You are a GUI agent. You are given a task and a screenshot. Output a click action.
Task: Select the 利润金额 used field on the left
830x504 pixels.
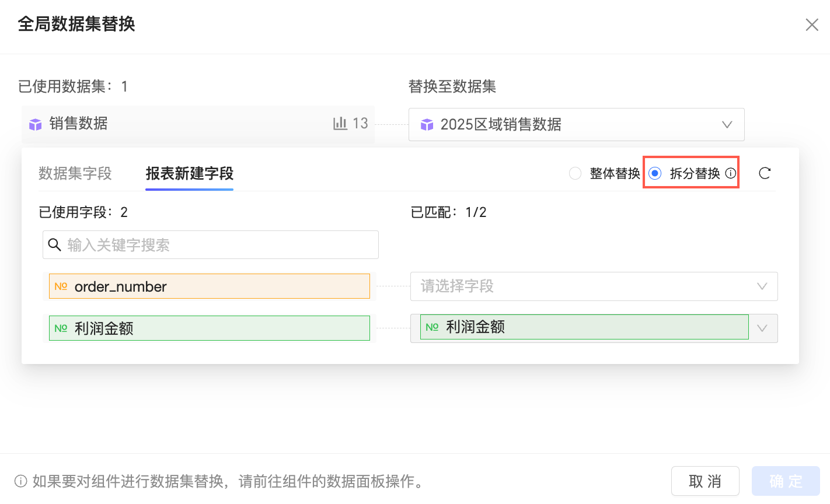pyautogui.click(x=209, y=328)
